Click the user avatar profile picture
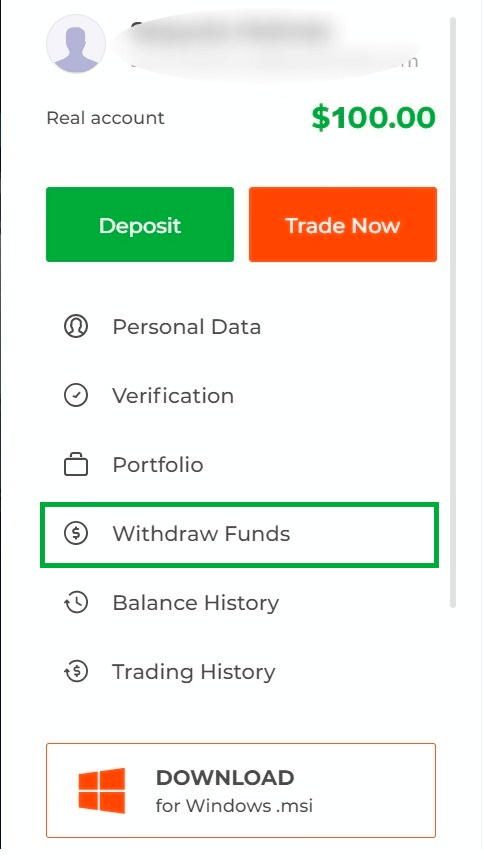This screenshot has width=484, height=860. [76, 44]
